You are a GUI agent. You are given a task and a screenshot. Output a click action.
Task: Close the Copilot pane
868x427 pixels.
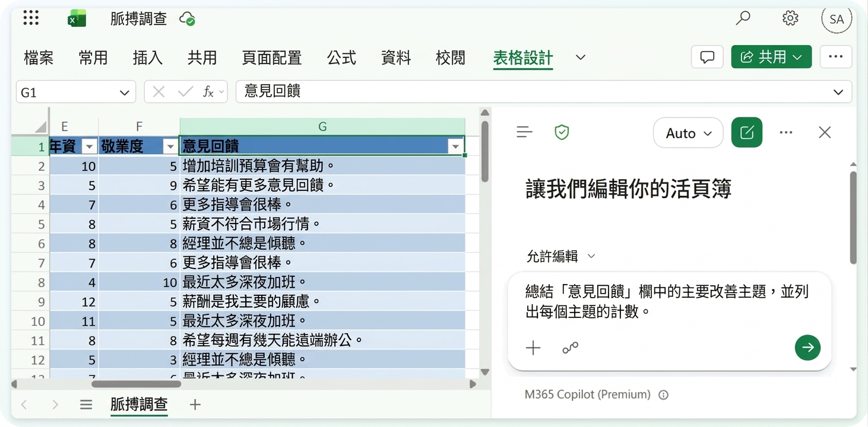[825, 132]
